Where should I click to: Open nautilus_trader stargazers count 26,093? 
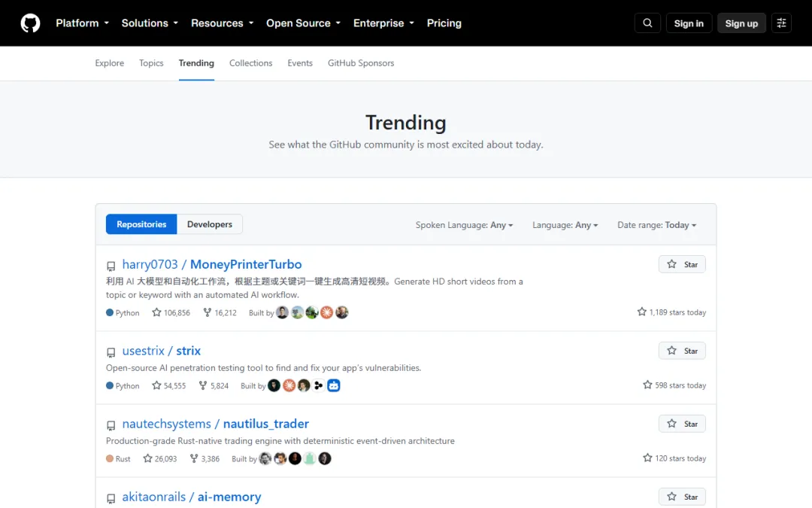[160, 459]
